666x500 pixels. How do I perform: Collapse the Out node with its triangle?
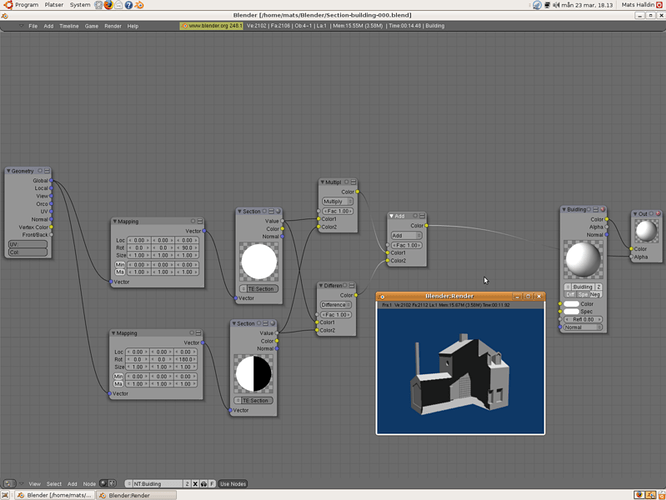coord(635,214)
